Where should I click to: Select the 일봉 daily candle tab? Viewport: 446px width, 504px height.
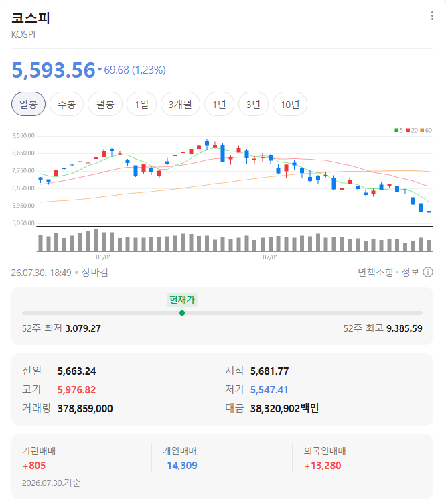pyautogui.click(x=28, y=104)
